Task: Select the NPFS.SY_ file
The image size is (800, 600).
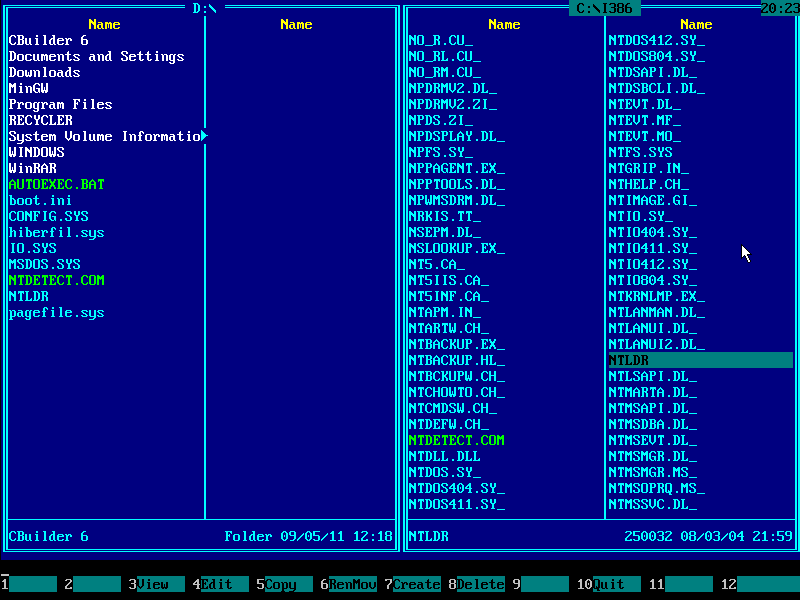Action: tap(440, 152)
